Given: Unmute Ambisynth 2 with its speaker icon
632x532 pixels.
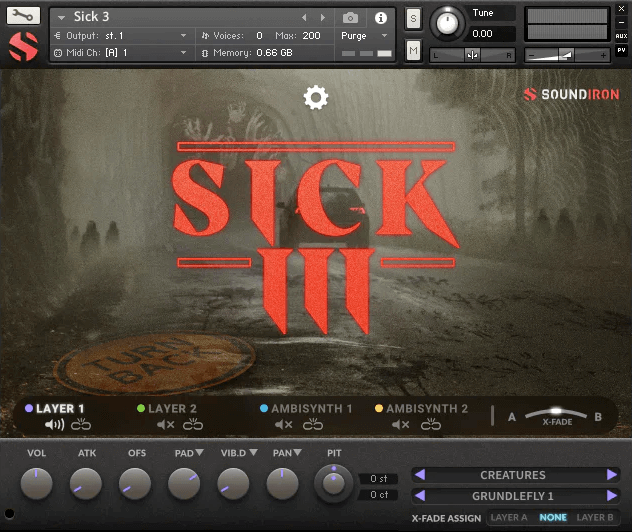Looking at the screenshot, I should pos(401,425).
